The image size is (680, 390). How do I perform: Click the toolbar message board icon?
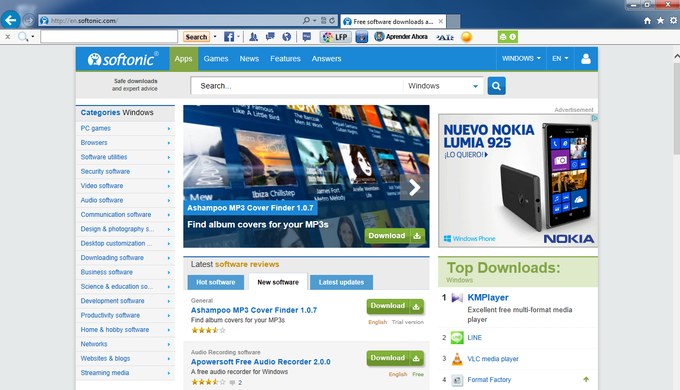point(307,37)
